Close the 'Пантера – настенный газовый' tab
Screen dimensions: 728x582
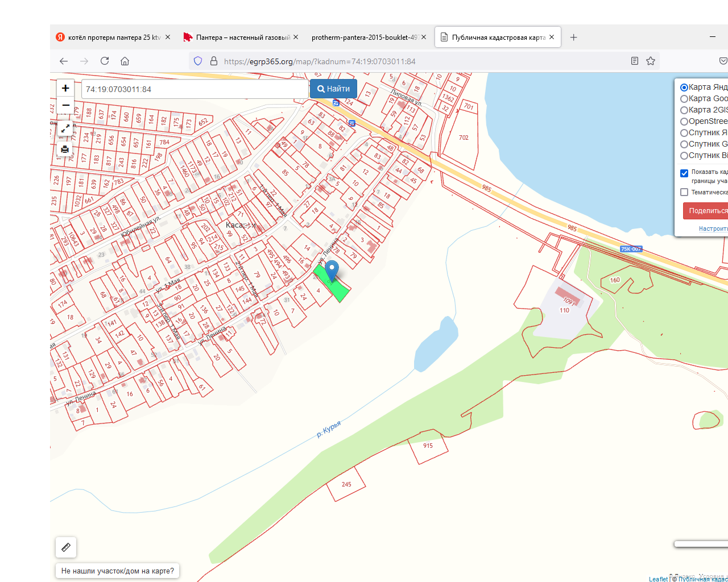(296, 38)
